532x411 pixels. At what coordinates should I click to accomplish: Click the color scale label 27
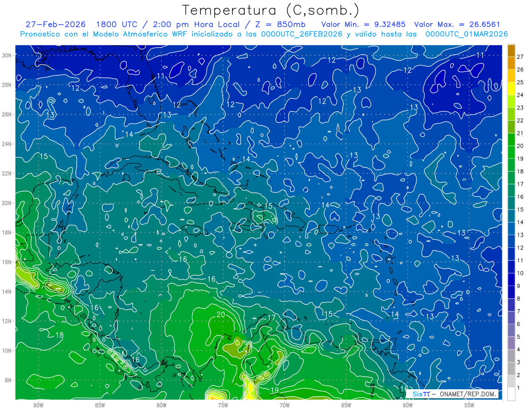[x=520, y=57]
